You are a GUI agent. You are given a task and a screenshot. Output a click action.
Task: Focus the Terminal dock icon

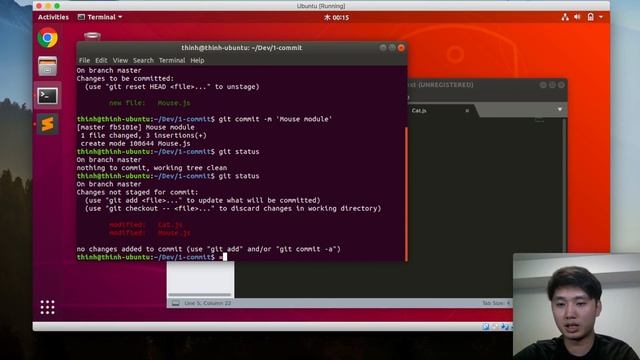click(x=48, y=96)
